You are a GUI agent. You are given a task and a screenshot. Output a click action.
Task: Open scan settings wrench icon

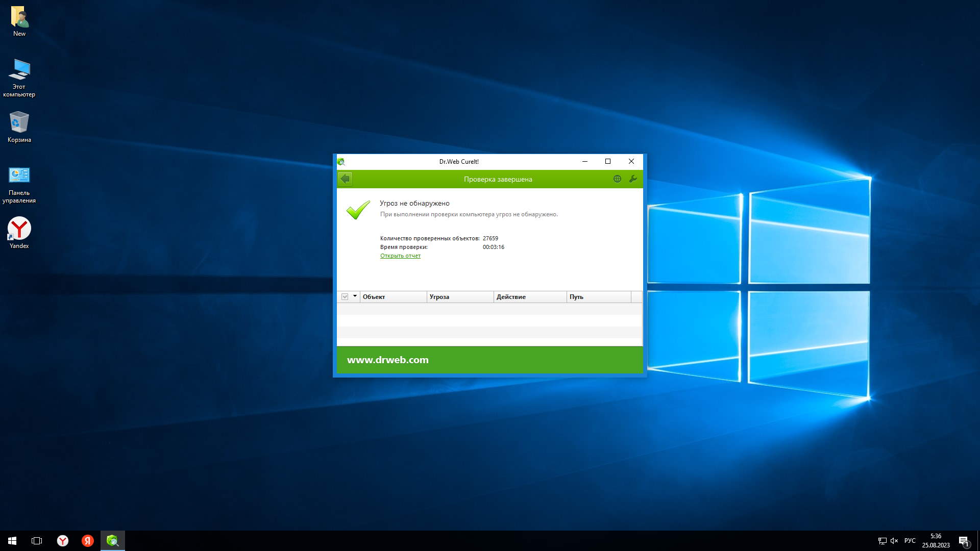(633, 179)
